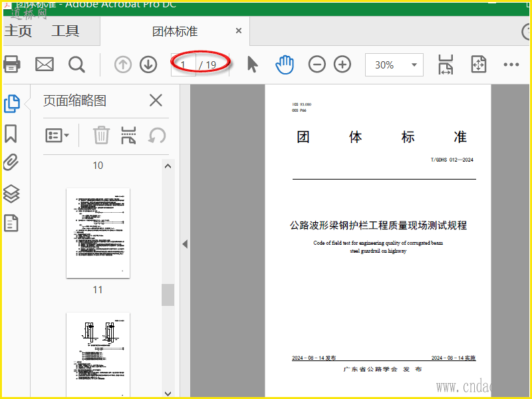This screenshot has height=399, width=532.
Task: Click the thumbnail label 10
Action: tap(98, 166)
